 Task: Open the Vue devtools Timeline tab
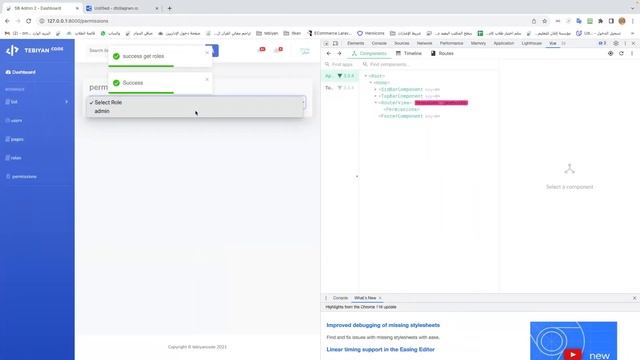pyautogui.click(x=409, y=53)
